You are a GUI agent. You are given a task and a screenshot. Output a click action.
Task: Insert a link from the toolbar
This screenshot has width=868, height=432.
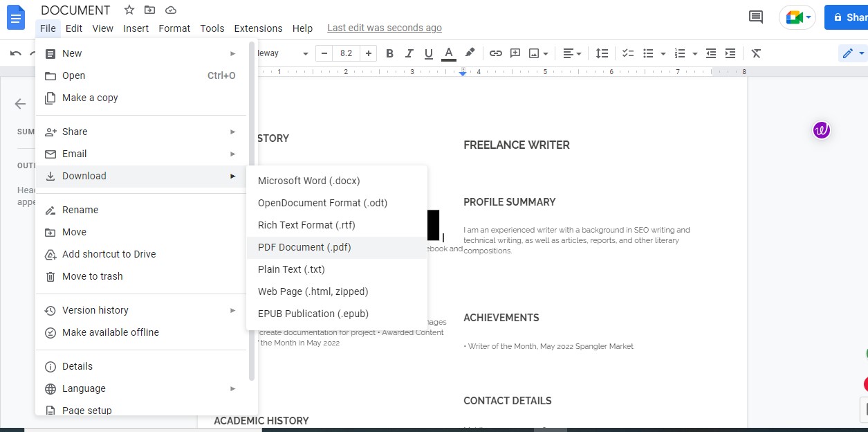pos(495,53)
